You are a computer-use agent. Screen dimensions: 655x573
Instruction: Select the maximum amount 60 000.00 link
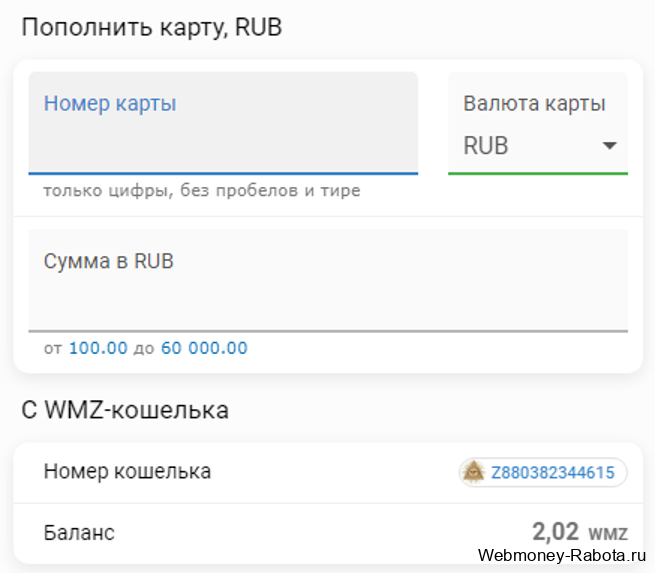(x=204, y=348)
